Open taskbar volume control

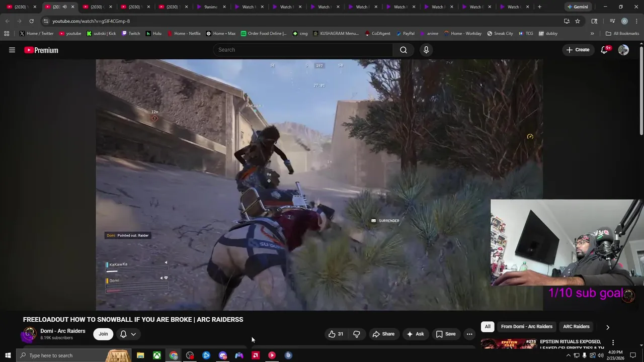[600, 355]
